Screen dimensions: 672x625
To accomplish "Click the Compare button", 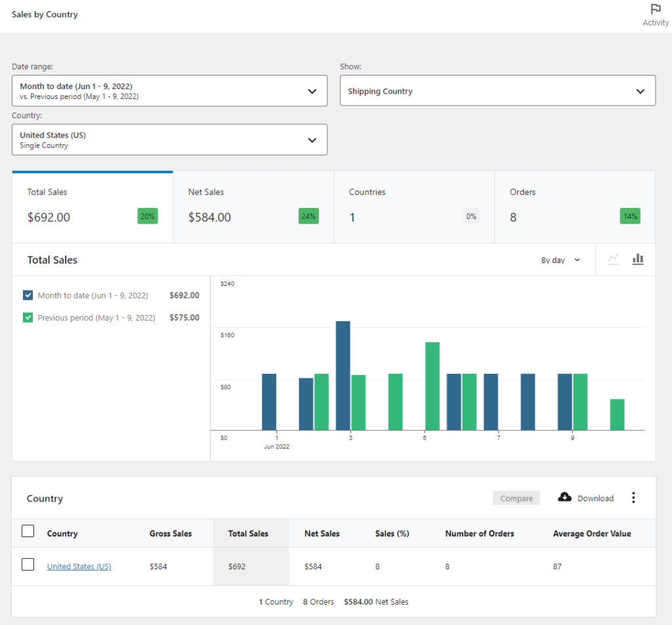I will pos(516,498).
